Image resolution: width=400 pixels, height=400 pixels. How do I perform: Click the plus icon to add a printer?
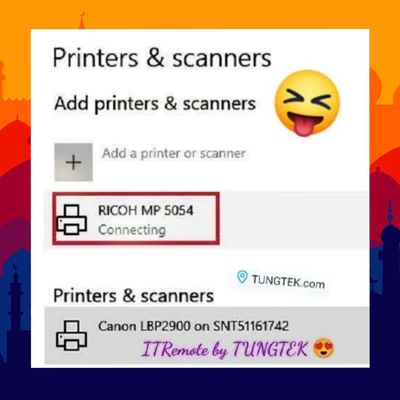point(74,162)
